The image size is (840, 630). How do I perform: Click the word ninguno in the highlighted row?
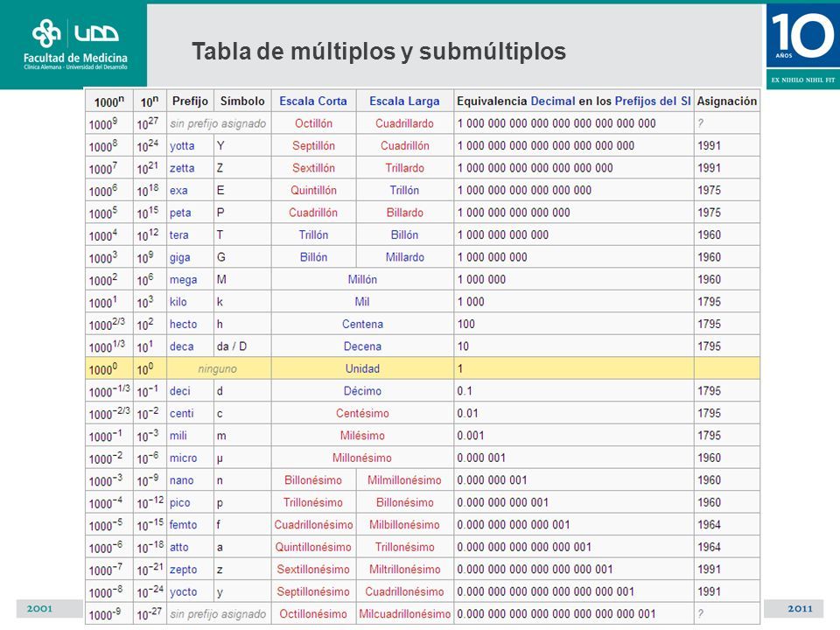tap(217, 369)
